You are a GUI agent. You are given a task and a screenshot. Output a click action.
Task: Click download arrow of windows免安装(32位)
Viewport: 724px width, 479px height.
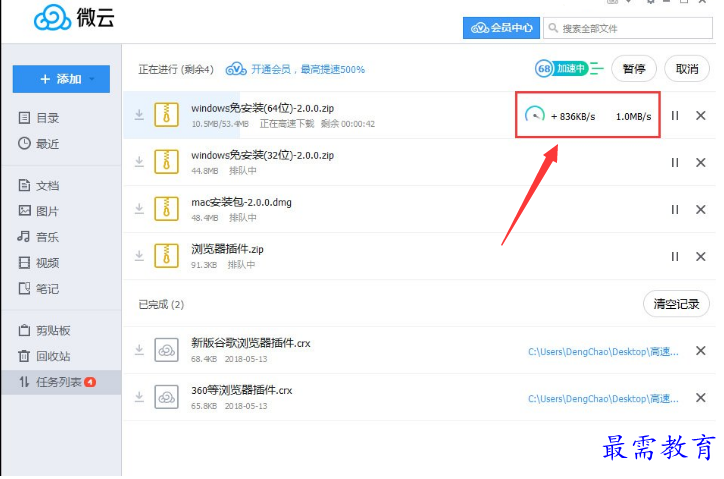click(x=139, y=162)
